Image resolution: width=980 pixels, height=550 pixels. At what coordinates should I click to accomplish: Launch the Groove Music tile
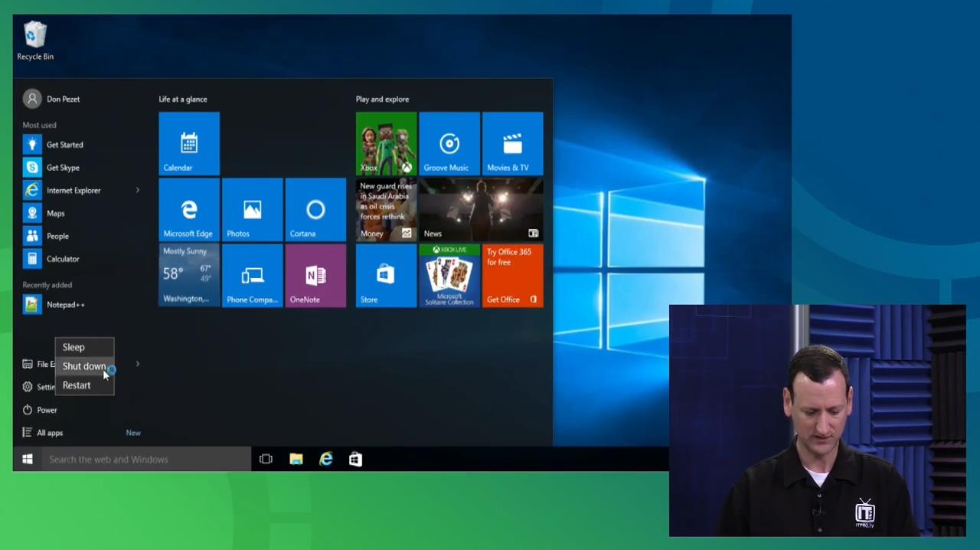coord(449,143)
